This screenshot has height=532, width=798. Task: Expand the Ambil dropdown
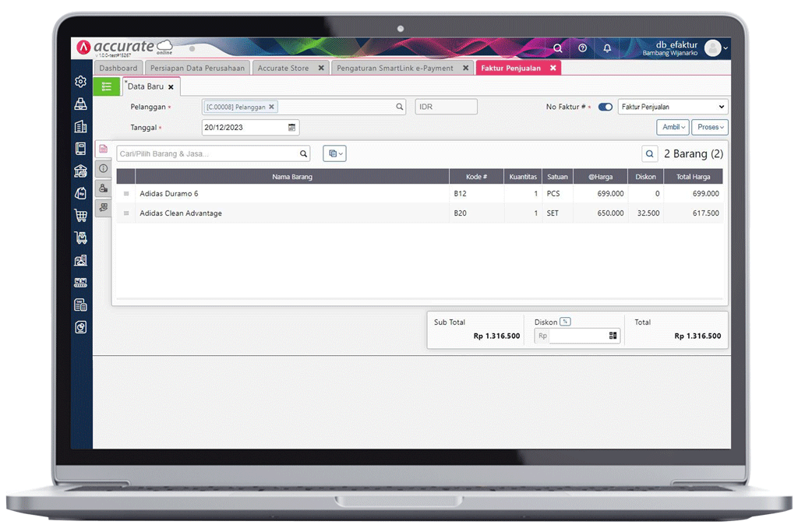pyautogui.click(x=673, y=127)
